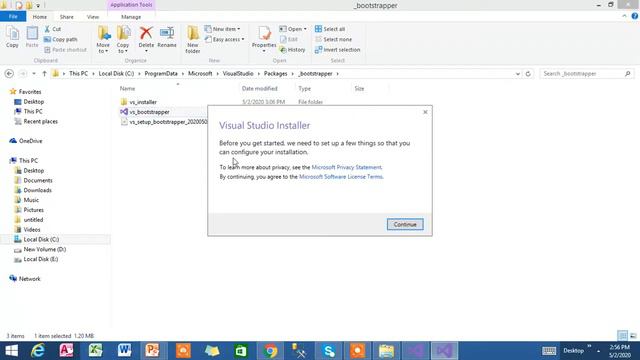Open Documents under This PC
640x360 pixels.
tap(38, 180)
